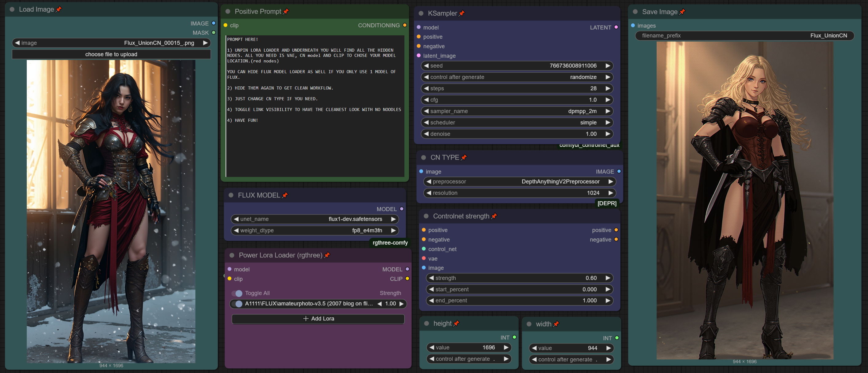Toggle All loras switch in Power Lora Loader
Image resolution: width=868 pixels, height=373 pixels.
(x=237, y=293)
